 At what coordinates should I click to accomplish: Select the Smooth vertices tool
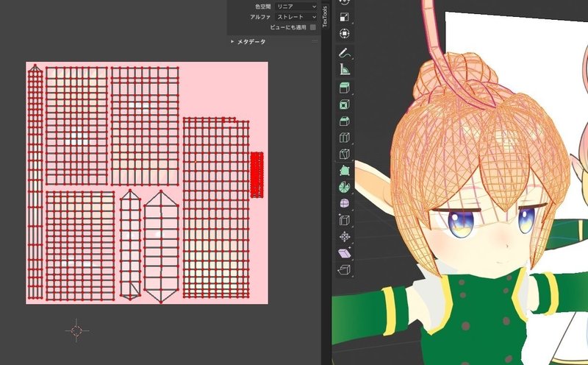(x=344, y=204)
